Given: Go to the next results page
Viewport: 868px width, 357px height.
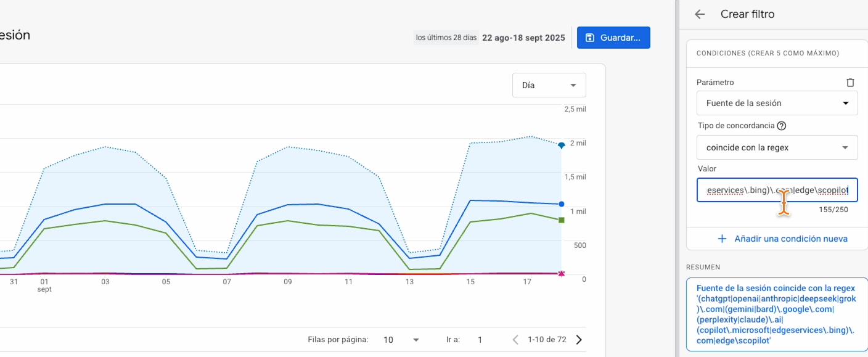Looking at the screenshot, I should [x=579, y=340].
